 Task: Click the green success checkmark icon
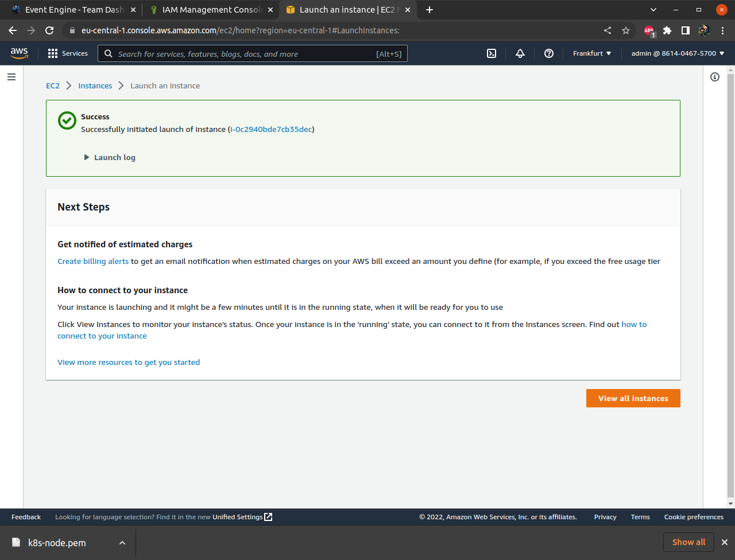pyautogui.click(x=67, y=120)
